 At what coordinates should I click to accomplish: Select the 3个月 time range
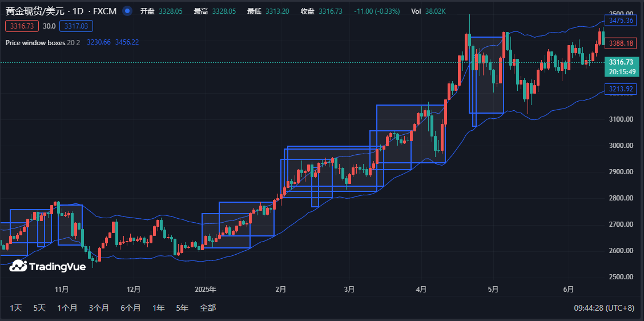99,308
